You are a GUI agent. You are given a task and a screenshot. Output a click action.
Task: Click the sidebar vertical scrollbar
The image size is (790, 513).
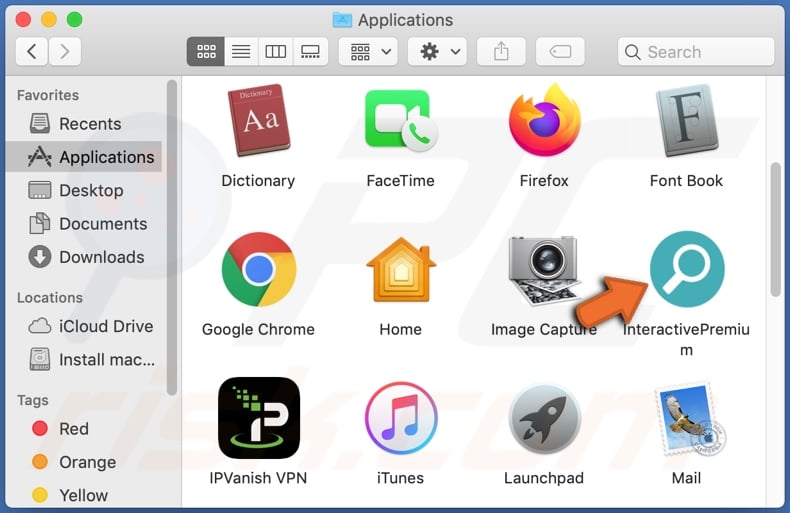[x=172, y=237]
